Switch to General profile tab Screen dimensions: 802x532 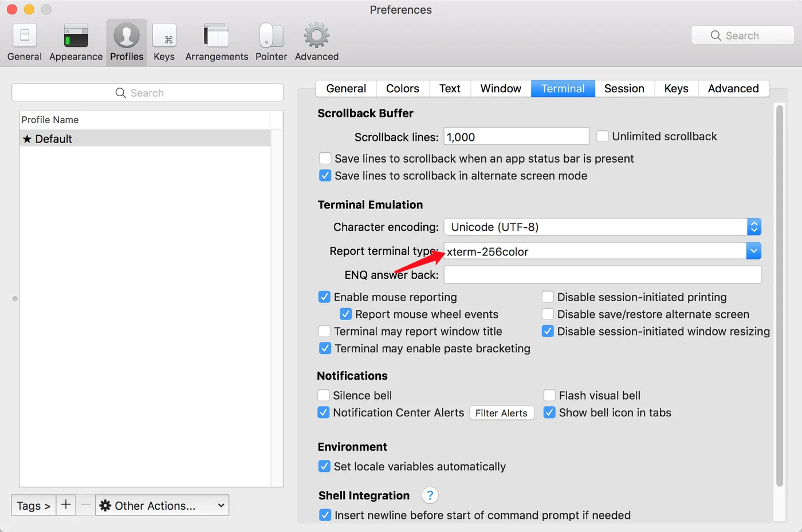pyautogui.click(x=346, y=88)
